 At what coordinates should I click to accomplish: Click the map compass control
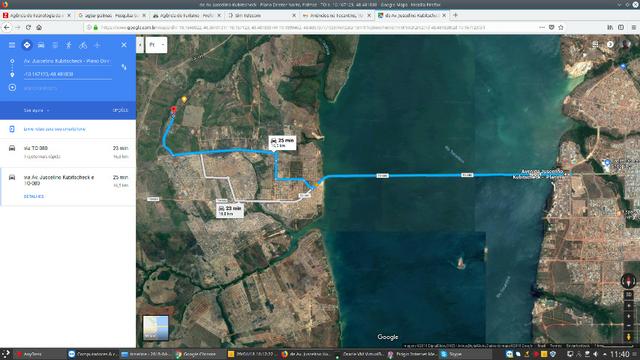(628, 281)
